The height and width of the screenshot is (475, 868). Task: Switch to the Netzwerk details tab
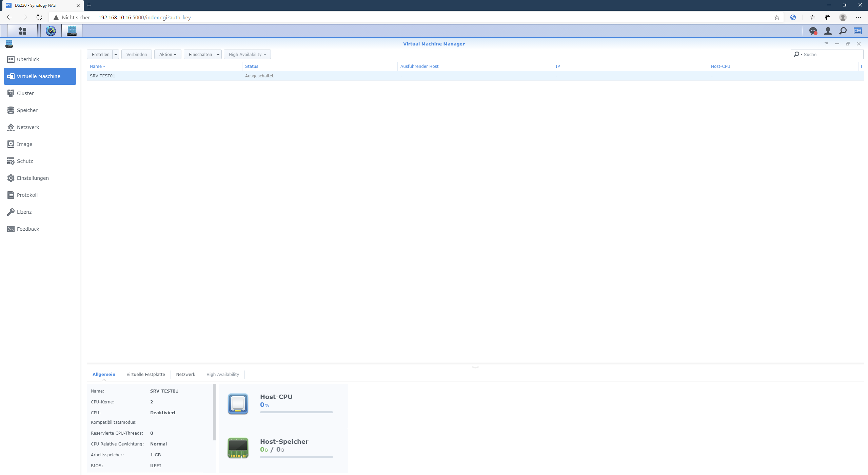tap(185, 375)
